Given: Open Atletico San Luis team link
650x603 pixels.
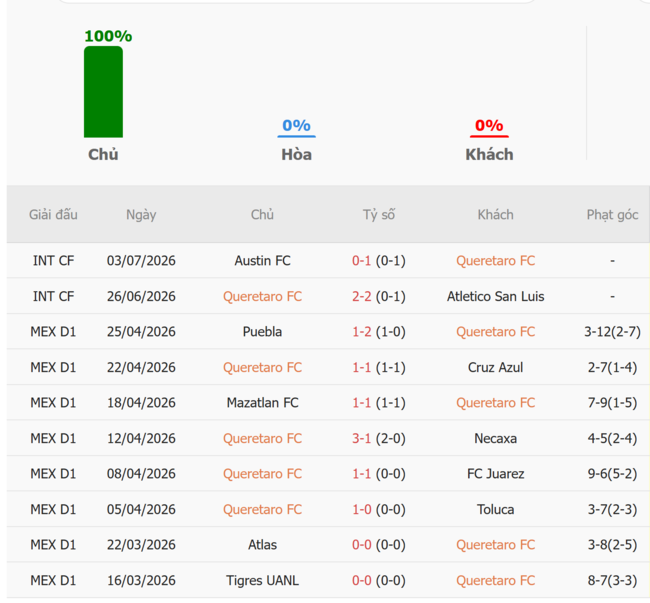Looking at the screenshot, I should (495, 296).
